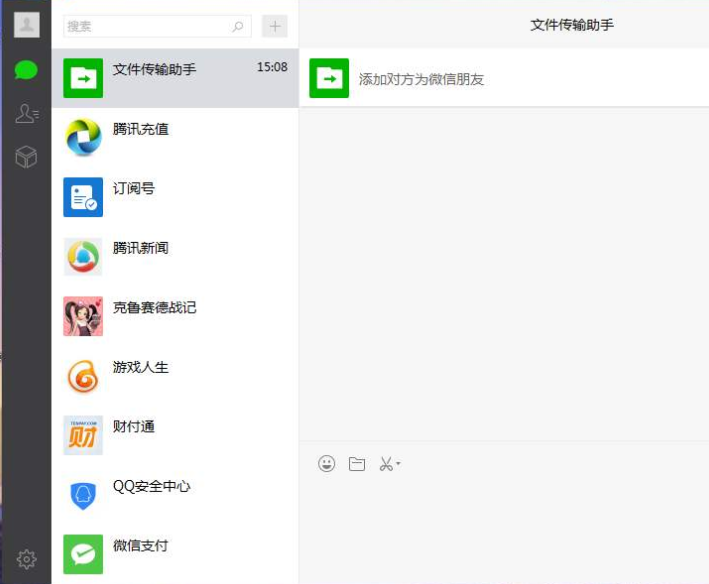Click the screenshot scissors icon
This screenshot has height=584, width=709.
coord(386,464)
